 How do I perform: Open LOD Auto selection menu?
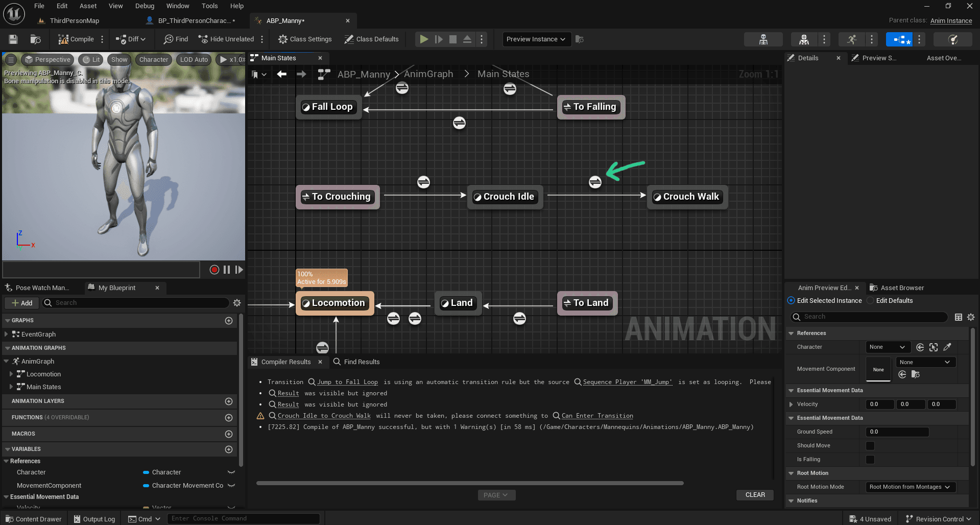[x=194, y=60]
